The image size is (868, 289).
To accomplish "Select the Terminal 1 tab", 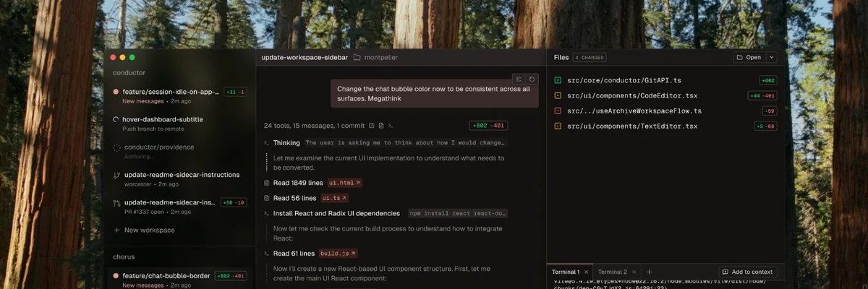I will (x=566, y=272).
